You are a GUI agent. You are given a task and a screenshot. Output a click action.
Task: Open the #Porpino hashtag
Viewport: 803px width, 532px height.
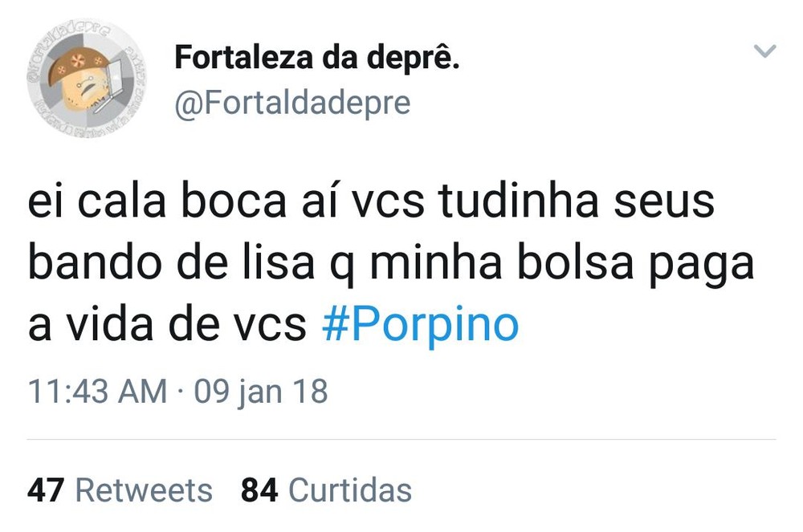pos(420,323)
